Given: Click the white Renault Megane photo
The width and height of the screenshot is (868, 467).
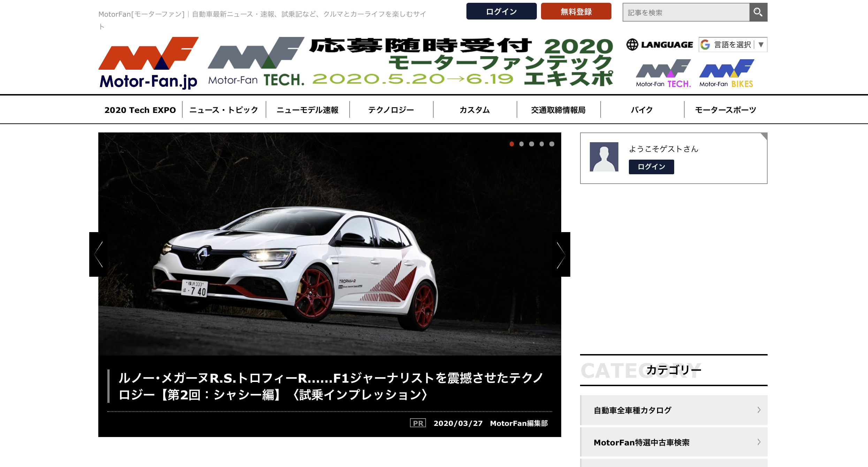Looking at the screenshot, I should click(330, 244).
